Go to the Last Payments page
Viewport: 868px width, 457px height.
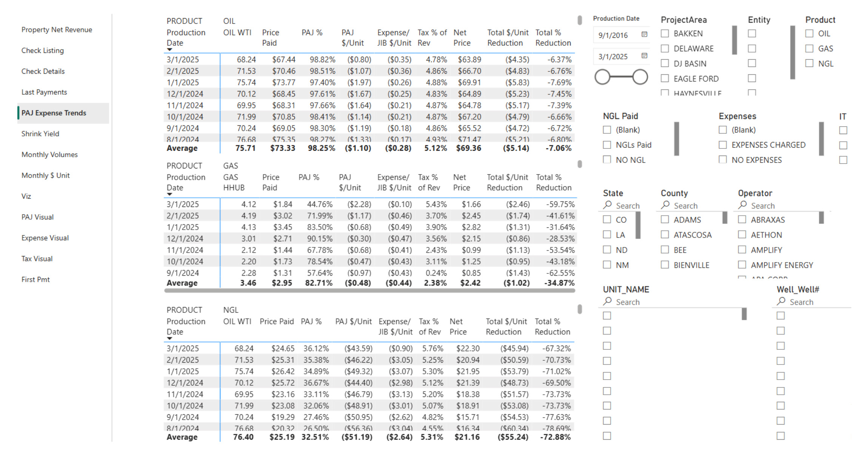pyautogui.click(x=44, y=92)
